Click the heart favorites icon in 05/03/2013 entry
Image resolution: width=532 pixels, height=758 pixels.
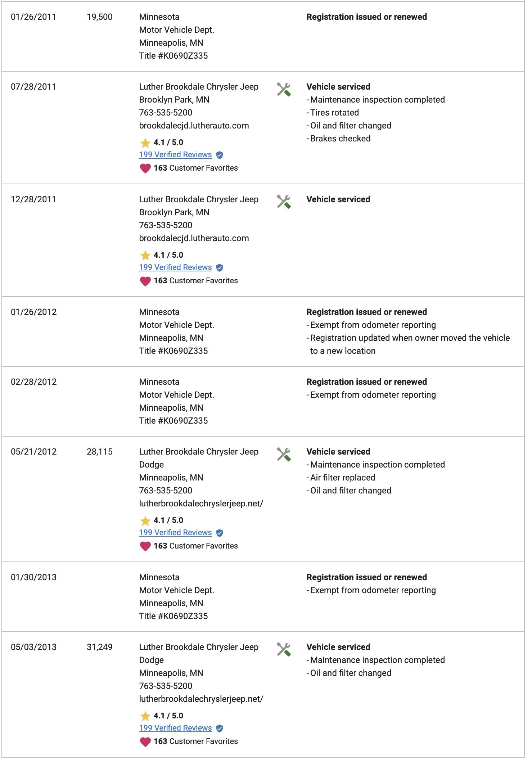point(145,742)
